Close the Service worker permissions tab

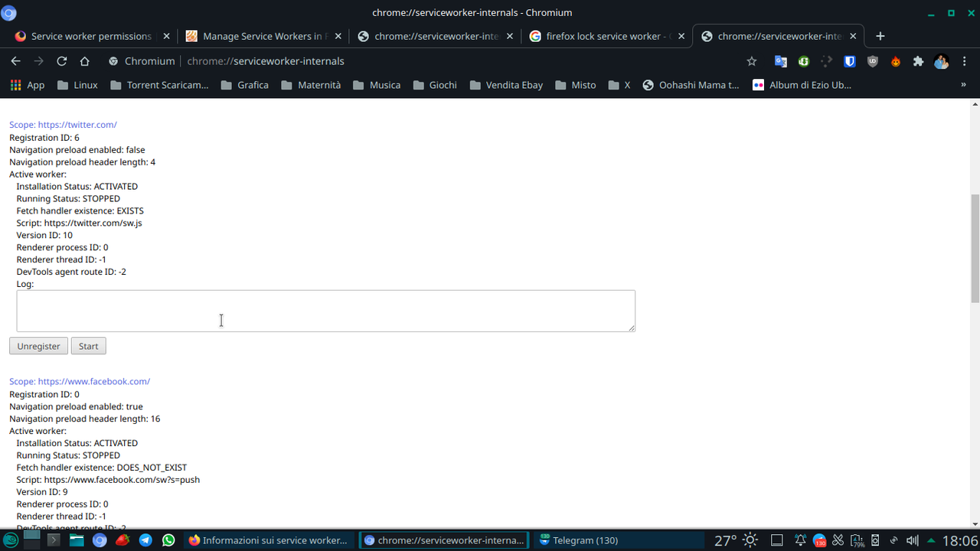[x=166, y=36]
